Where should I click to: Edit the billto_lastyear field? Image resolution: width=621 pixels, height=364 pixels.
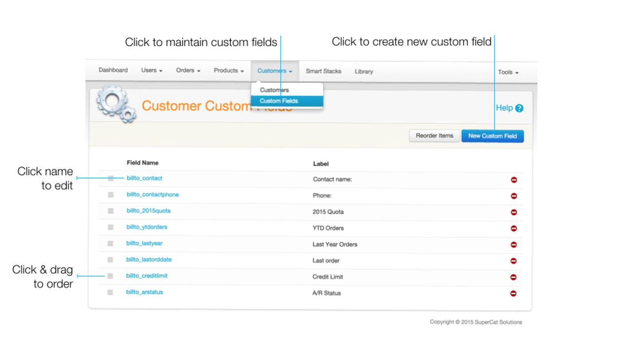click(x=144, y=243)
